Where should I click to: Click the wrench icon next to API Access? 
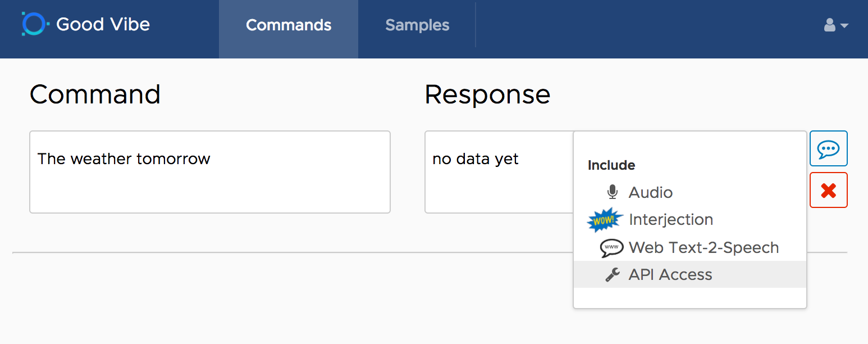[613, 275]
